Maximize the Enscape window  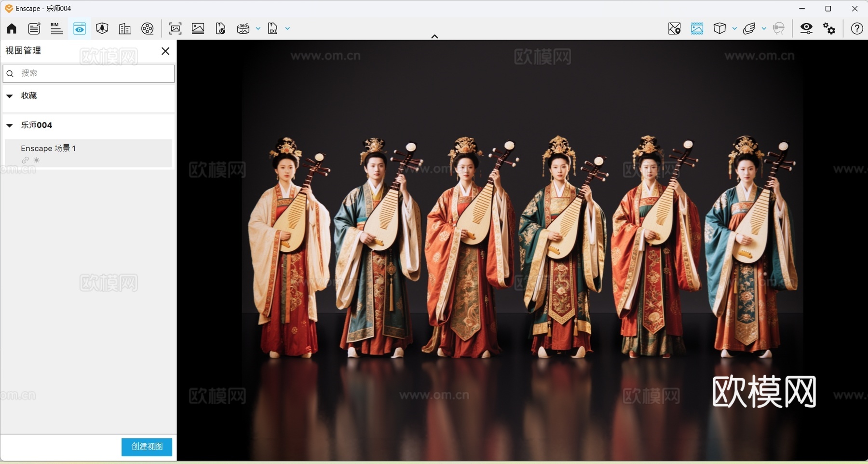pyautogui.click(x=828, y=9)
